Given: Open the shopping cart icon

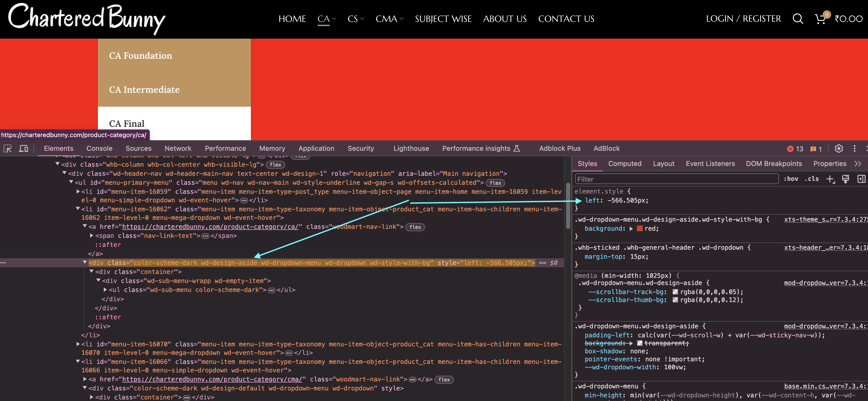Looking at the screenshot, I should (x=821, y=19).
